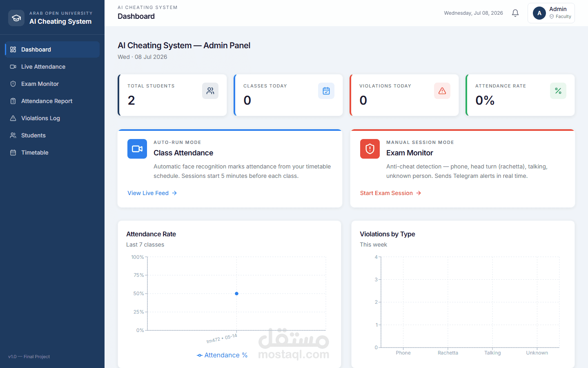Click the MANUAL SESSION MODE label

(x=420, y=142)
